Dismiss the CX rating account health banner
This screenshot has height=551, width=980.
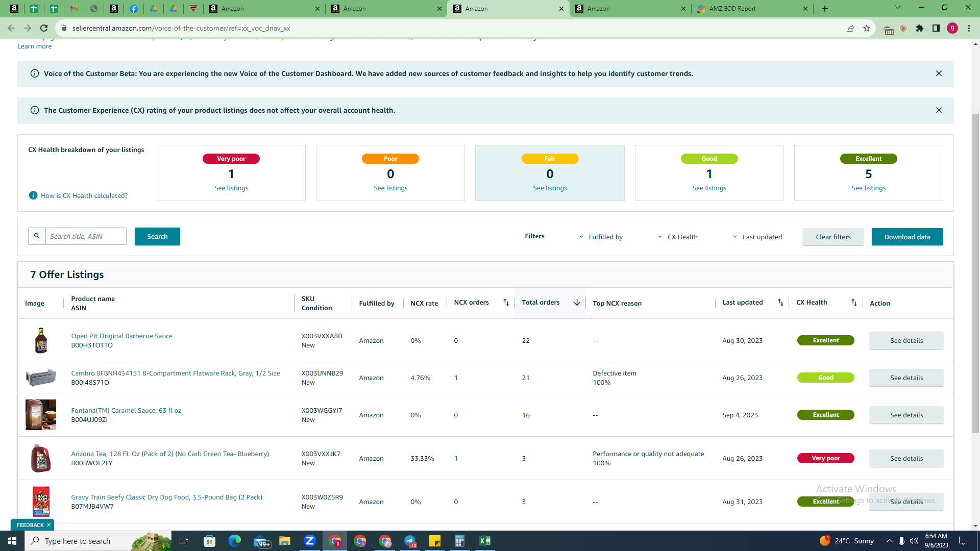(x=939, y=110)
